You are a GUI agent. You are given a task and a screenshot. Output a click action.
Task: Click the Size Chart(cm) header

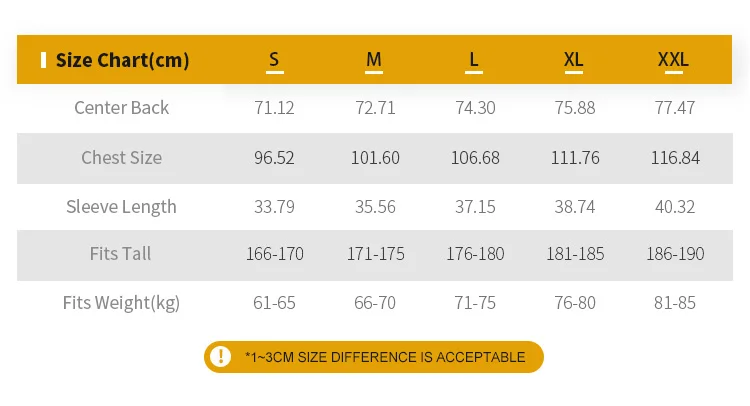122,60
